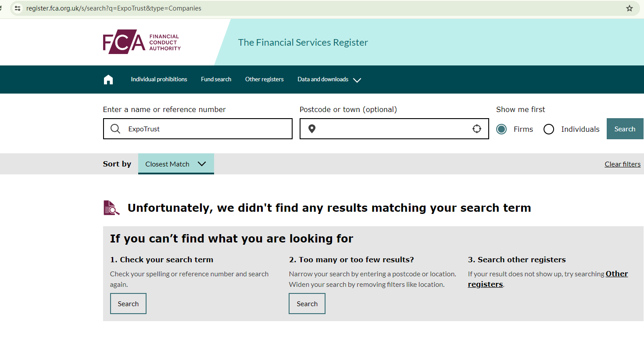Viewport: 644px width, 340px height.
Task: Open Individual prohibitions page
Action: [x=159, y=80]
